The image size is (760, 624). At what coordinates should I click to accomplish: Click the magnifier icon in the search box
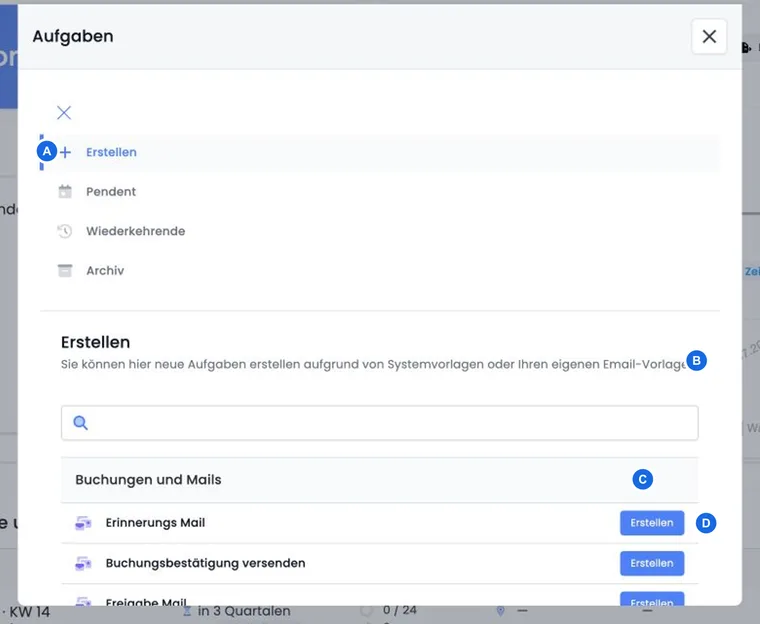[80, 423]
